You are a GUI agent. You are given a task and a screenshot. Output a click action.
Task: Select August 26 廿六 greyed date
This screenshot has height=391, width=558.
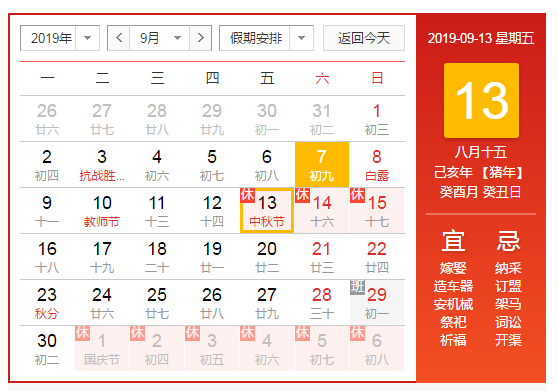(x=47, y=119)
